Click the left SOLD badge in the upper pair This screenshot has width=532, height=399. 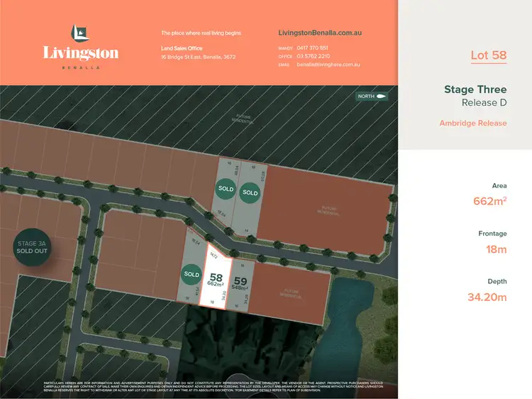click(x=226, y=189)
